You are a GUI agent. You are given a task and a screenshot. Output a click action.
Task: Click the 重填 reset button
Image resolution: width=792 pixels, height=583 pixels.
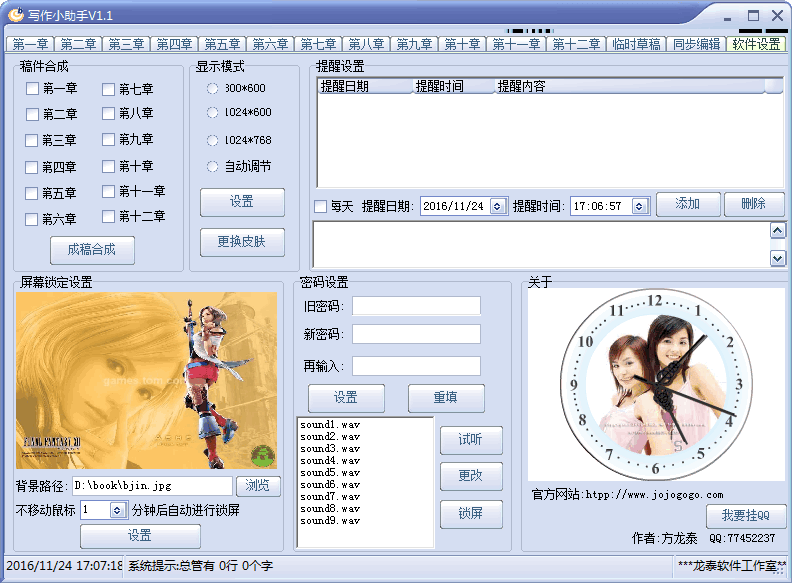click(446, 398)
